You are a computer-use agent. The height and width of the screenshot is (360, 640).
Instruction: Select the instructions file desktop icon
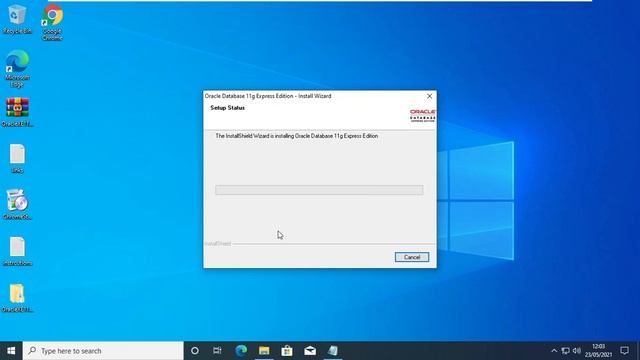(x=17, y=251)
